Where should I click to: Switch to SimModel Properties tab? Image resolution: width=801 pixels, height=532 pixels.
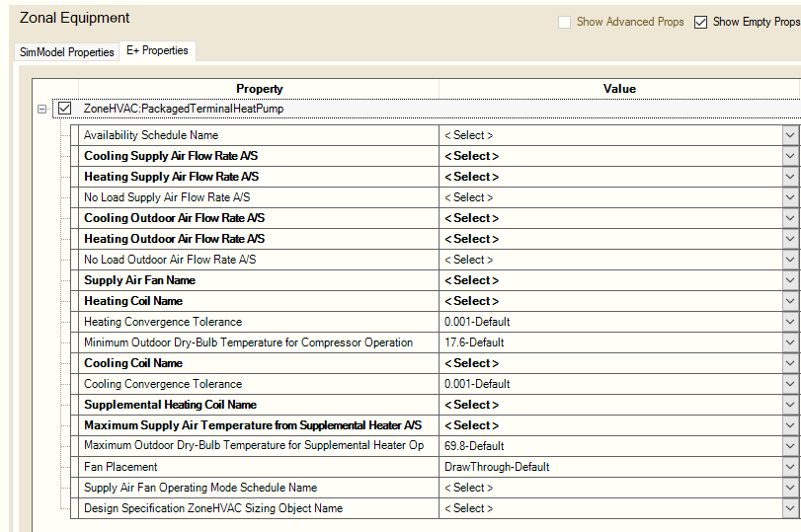(67, 51)
